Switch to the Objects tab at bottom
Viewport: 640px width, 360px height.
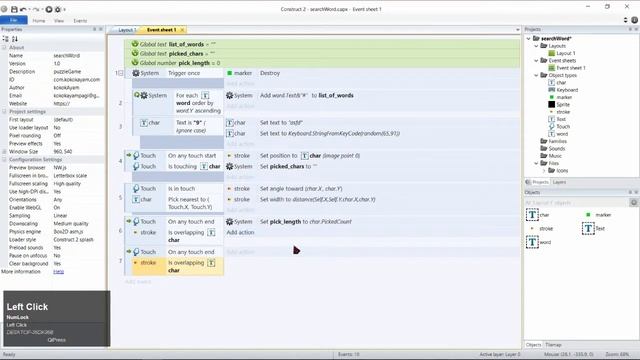coord(533,345)
